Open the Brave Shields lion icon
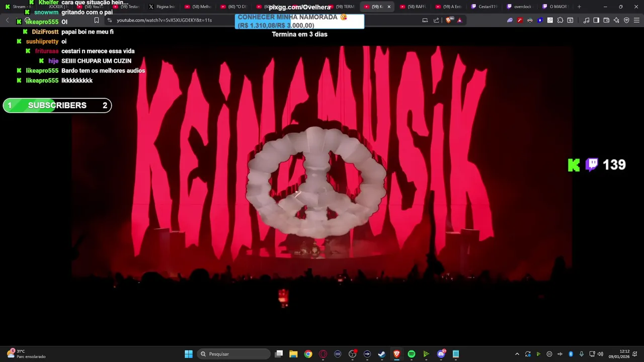The image size is (644, 362). (450, 20)
